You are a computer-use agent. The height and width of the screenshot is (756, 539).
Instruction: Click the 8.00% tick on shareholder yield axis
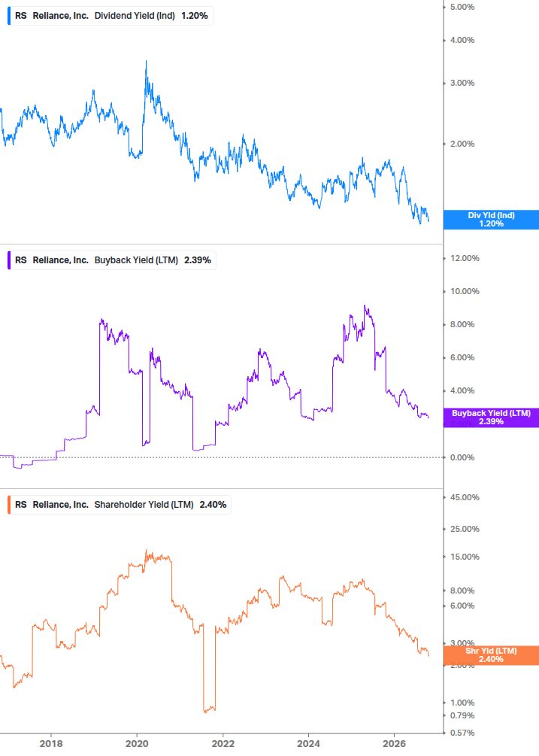point(462,591)
